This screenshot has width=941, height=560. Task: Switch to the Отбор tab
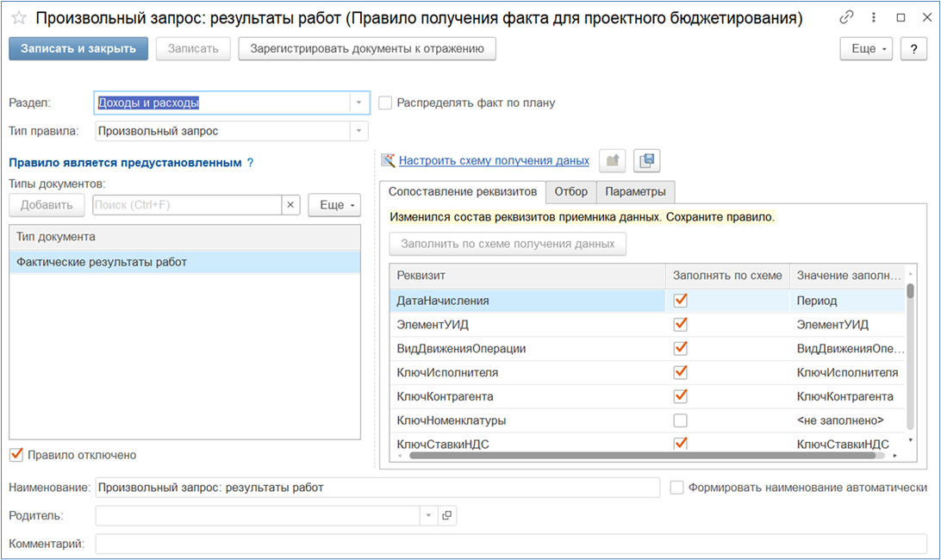click(x=571, y=191)
